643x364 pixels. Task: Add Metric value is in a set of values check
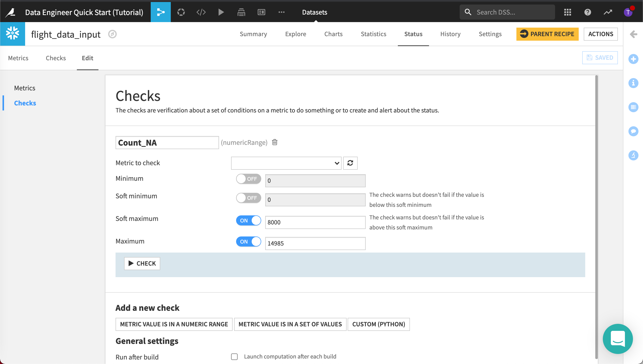click(x=290, y=324)
